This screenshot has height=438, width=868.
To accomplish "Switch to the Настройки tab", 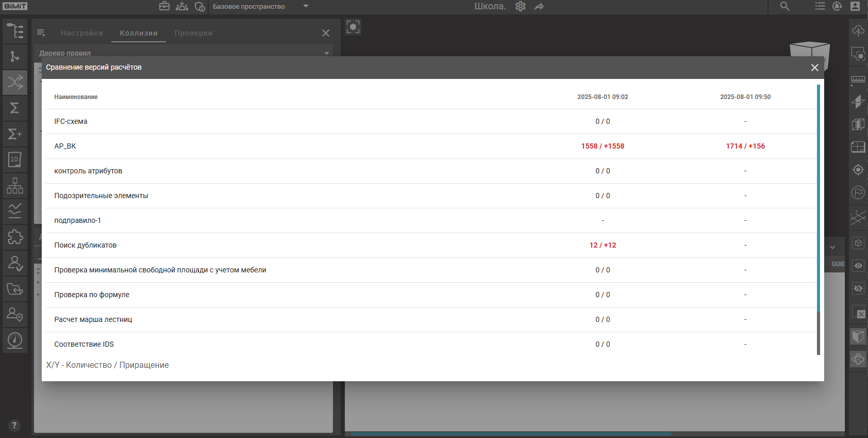I will tap(81, 33).
